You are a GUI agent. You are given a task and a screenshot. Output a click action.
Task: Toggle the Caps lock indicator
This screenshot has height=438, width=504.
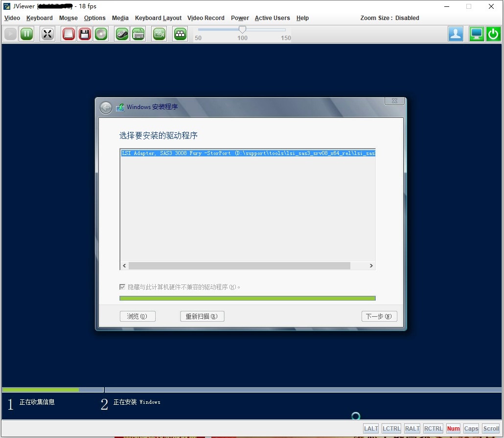click(x=471, y=429)
